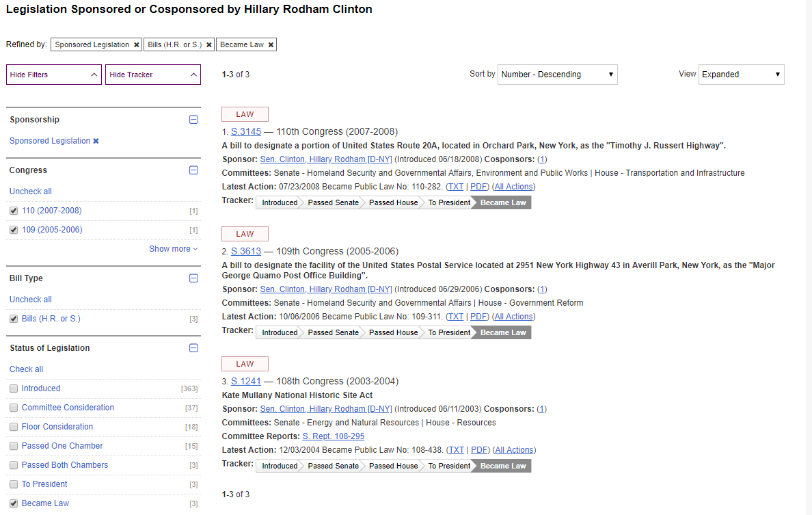
Task: Click Passed House tracker step for S.3613
Action: (393, 332)
